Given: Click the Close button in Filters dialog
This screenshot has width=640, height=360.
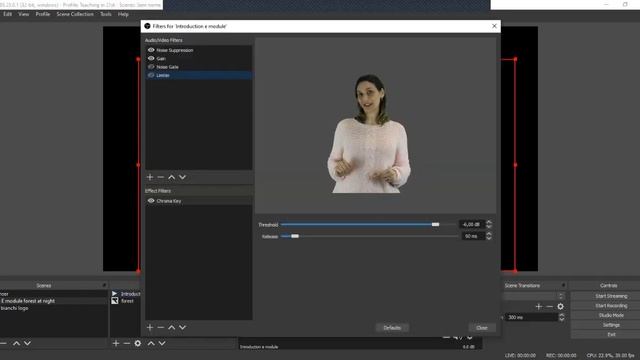Looking at the screenshot, I should [x=482, y=328].
